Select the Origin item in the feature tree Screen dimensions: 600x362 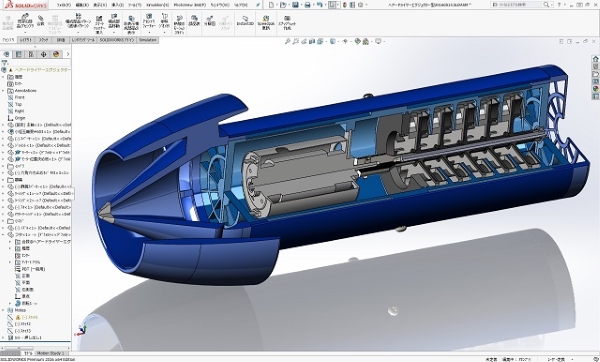tap(20, 118)
